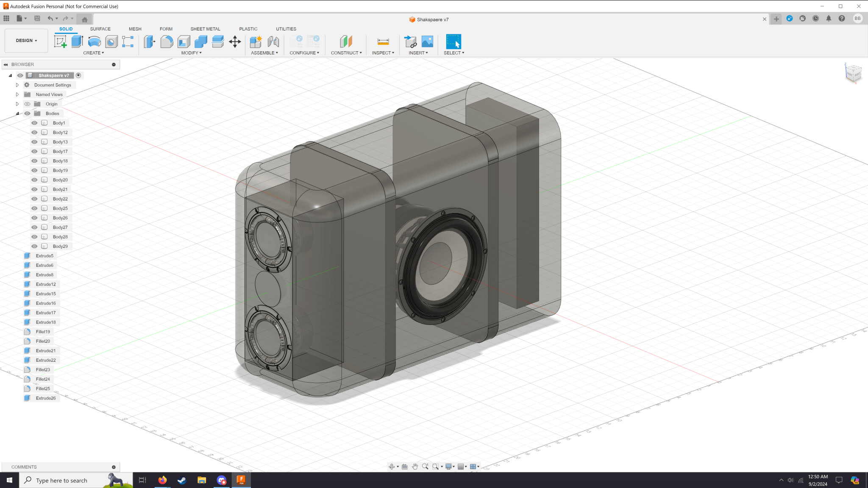Click the Combine tool icon
Screen dimensions: 868x488
click(200, 42)
